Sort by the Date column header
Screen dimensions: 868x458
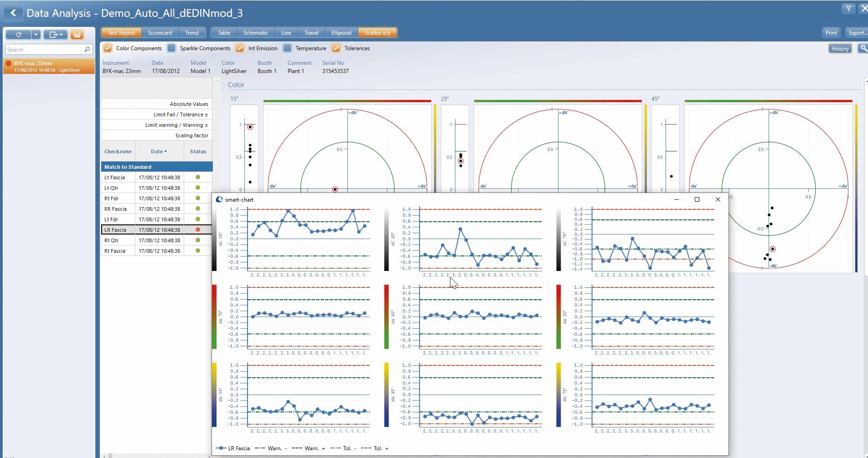(x=159, y=151)
